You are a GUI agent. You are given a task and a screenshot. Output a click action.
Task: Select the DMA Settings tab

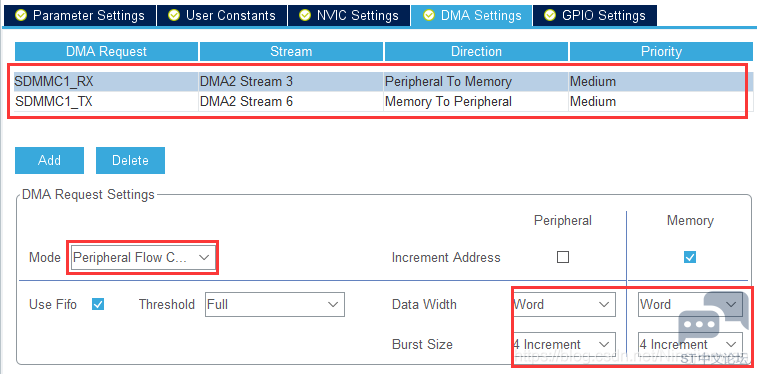click(x=472, y=15)
